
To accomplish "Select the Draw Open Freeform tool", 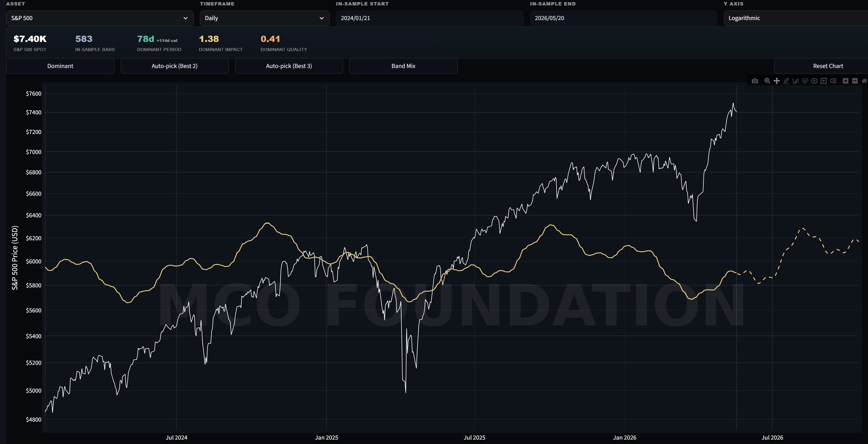I will 796,81.
